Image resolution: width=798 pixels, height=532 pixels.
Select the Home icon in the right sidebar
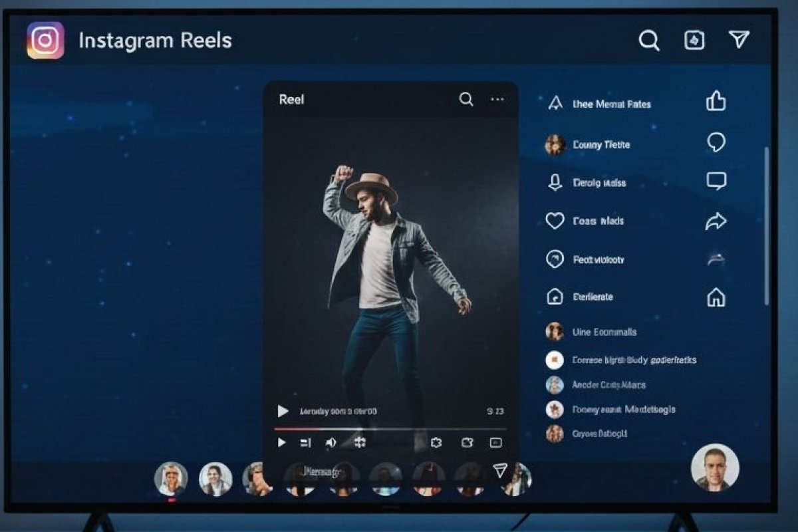(x=716, y=299)
